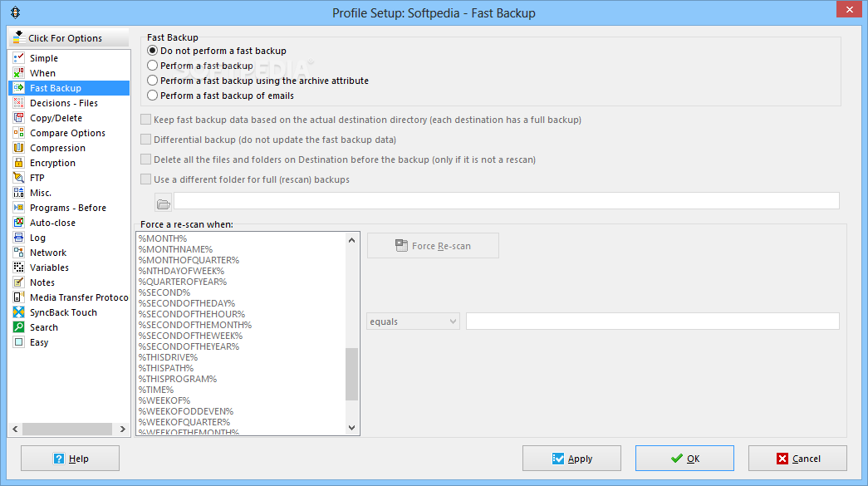The height and width of the screenshot is (486, 868).
Task: Toggle keep fast backup data per destination
Action: pos(145,120)
